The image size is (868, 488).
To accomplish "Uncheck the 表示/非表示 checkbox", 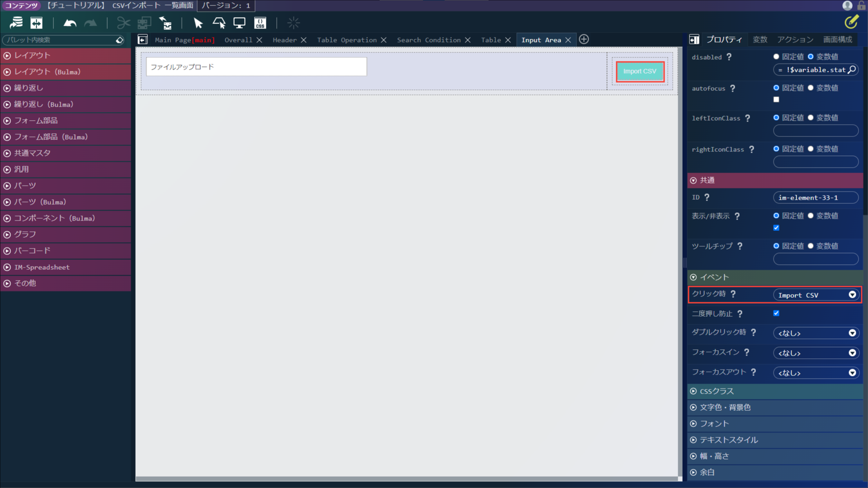I will (776, 228).
